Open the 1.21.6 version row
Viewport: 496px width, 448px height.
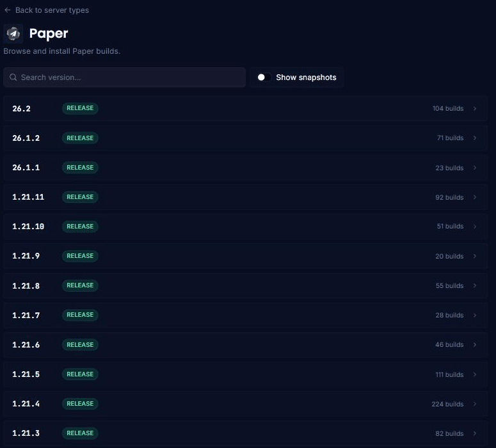click(245, 344)
